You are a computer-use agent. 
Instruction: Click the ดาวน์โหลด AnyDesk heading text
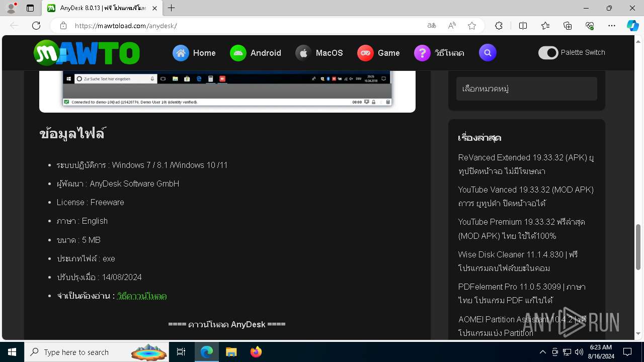tap(227, 324)
